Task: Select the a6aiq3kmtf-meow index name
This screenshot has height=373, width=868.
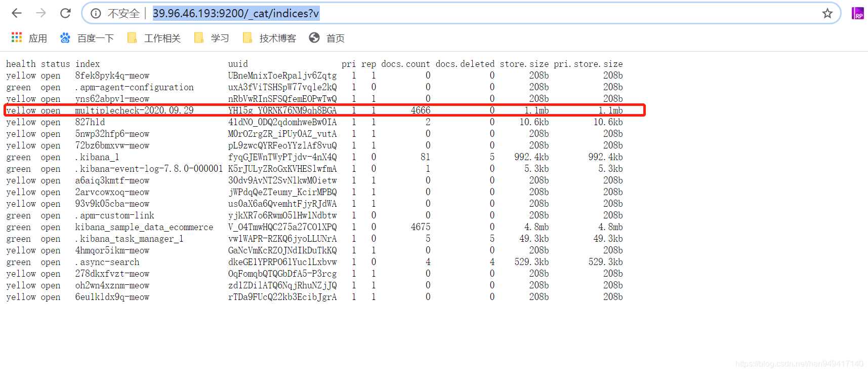Action: [112, 180]
